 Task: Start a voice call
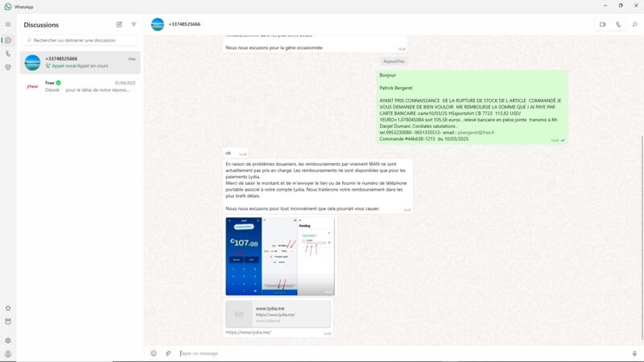[x=618, y=25]
